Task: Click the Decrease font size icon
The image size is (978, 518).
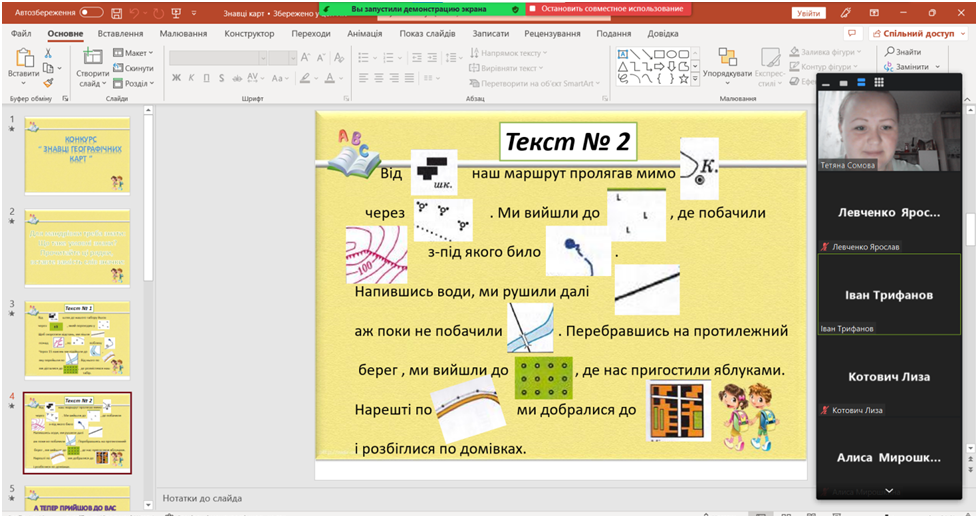Action: [x=321, y=57]
